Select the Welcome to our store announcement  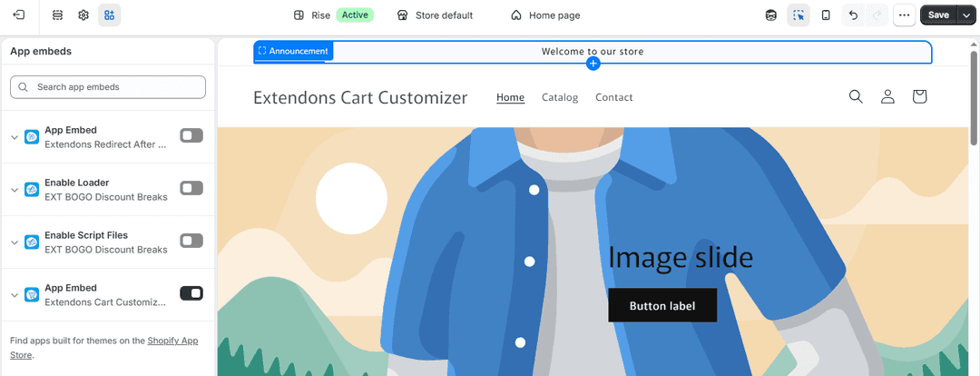pyautogui.click(x=592, y=51)
